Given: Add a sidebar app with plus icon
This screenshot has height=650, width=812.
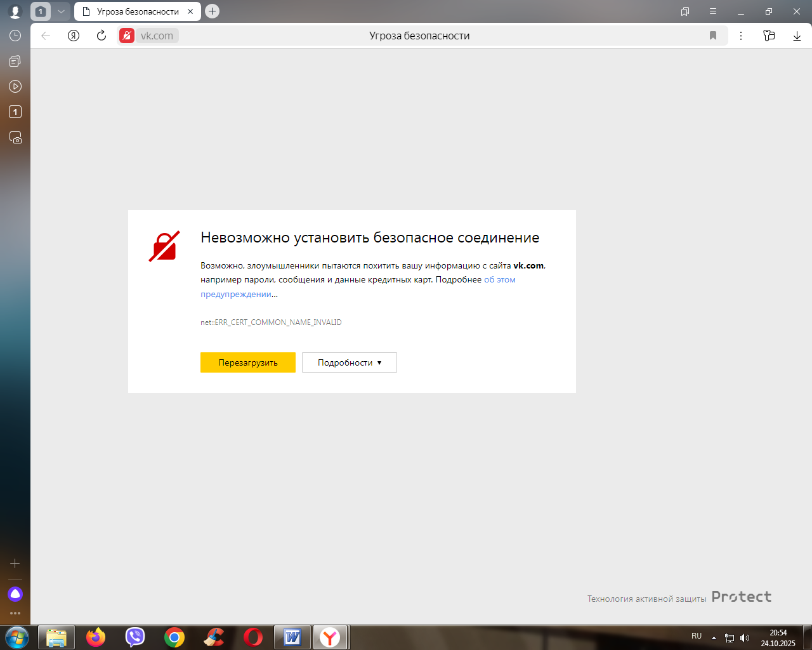Looking at the screenshot, I should coord(15,563).
